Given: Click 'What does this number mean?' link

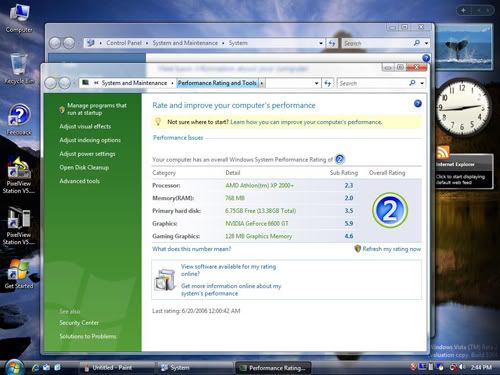Looking at the screenshot, I should coord(191,249).
